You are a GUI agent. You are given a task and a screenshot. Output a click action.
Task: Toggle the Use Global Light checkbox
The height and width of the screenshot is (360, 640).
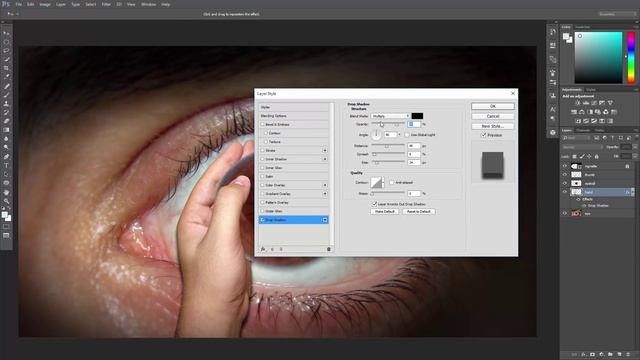coord(407,135)
